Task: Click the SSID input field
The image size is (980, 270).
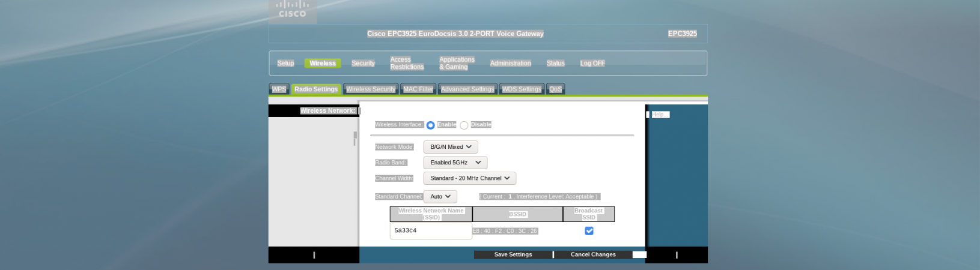Action: click(431, 230)
